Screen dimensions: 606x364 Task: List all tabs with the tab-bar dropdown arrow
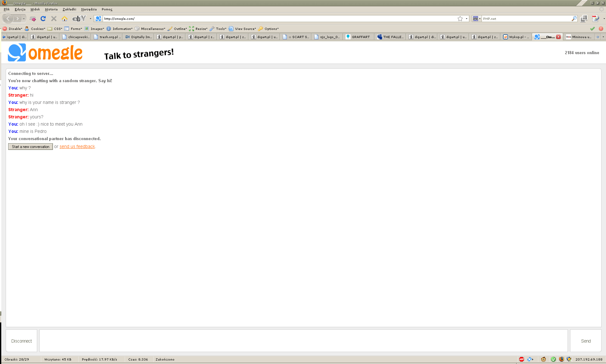(x=603, y=37)
